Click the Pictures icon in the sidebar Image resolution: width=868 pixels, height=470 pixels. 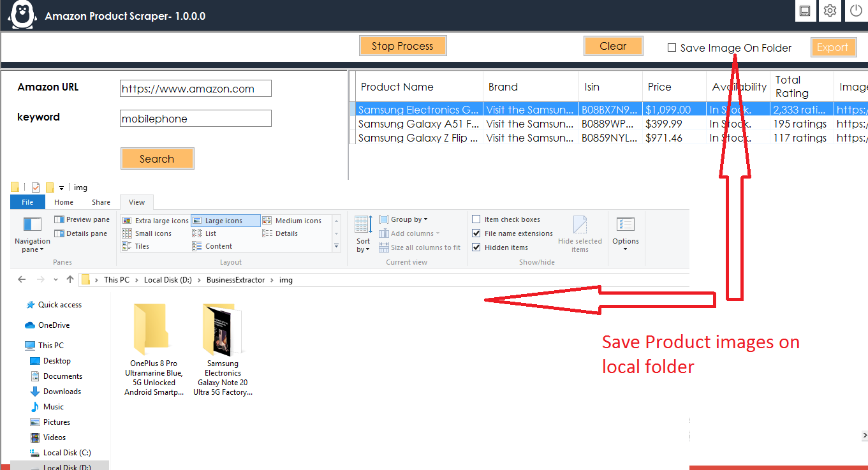[35, 422]
